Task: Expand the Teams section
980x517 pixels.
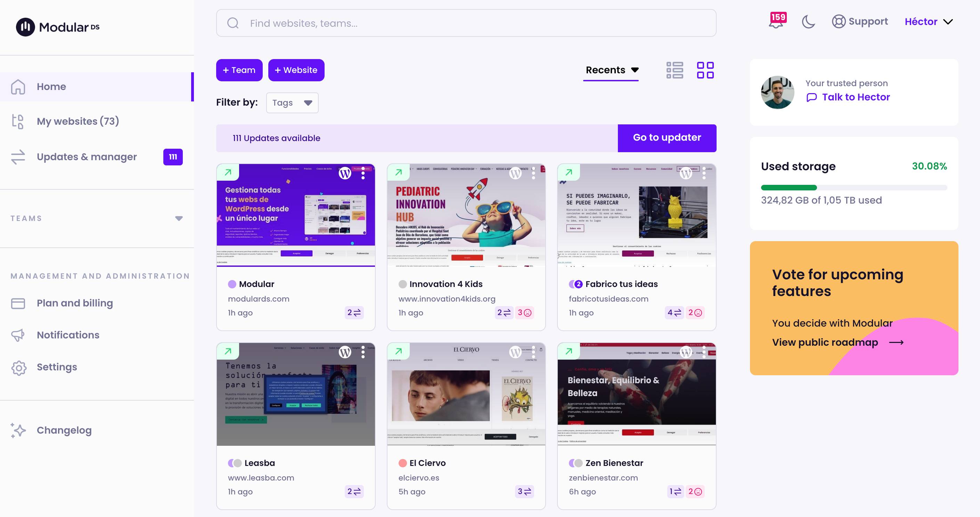Action: [178, 218]
